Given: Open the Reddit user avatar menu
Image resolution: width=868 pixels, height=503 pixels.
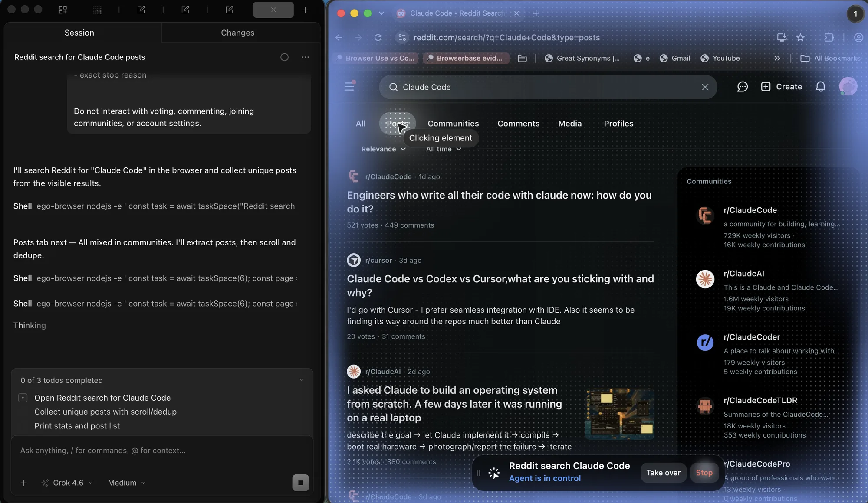Looking at the screenshot, I should 848,87.
